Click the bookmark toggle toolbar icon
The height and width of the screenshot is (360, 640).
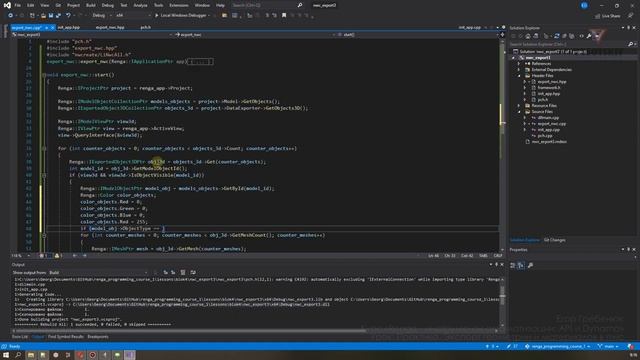(284, 16)
